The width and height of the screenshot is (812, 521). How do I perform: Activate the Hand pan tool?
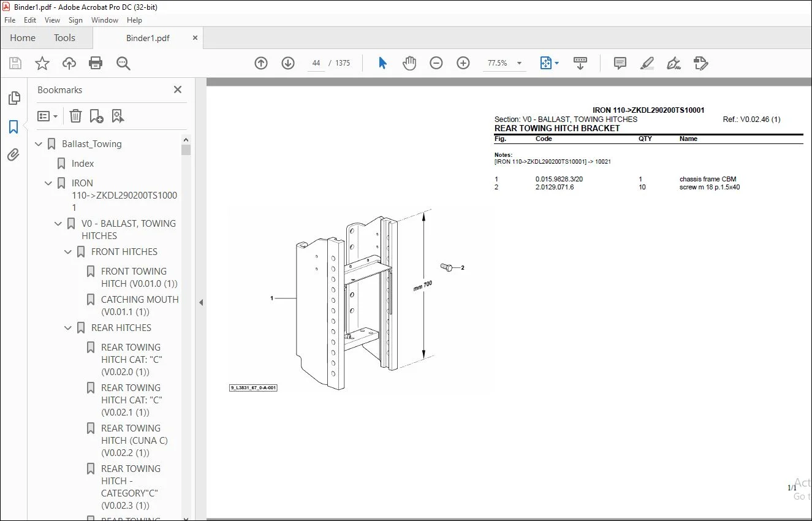(409, 63)
